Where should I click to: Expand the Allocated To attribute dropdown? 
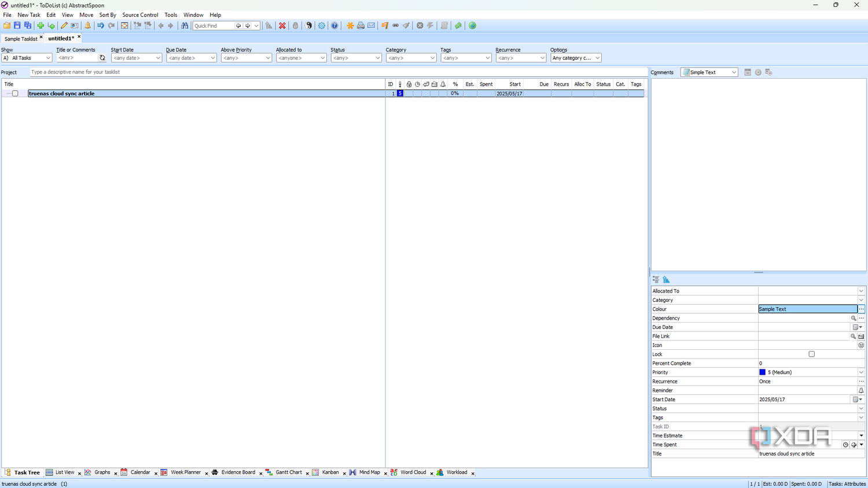coord(861,291)
